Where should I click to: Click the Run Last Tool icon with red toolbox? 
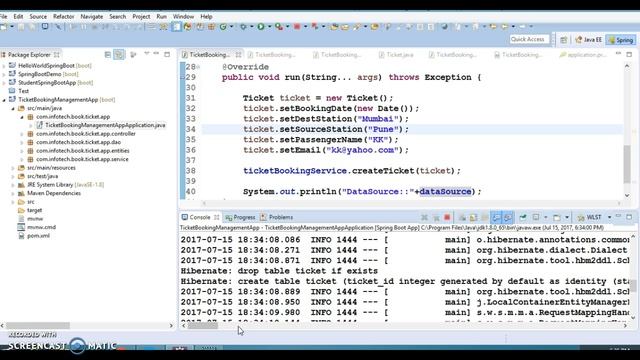coord(279,27)
